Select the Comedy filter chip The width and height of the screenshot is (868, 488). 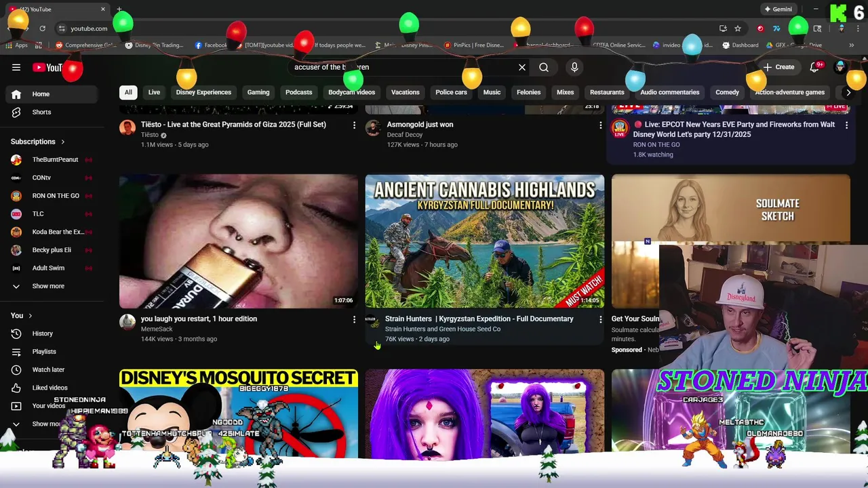[x=727, y=92]
